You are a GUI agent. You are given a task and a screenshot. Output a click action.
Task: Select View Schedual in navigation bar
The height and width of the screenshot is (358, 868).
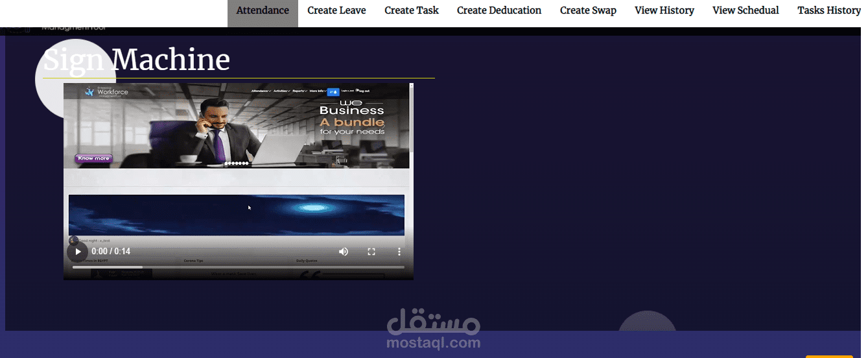click(x=745, y=11)
